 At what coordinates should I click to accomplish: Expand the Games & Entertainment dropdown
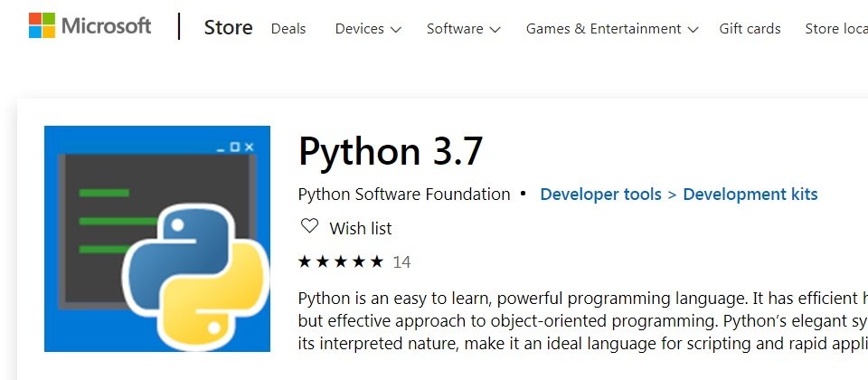612,29
